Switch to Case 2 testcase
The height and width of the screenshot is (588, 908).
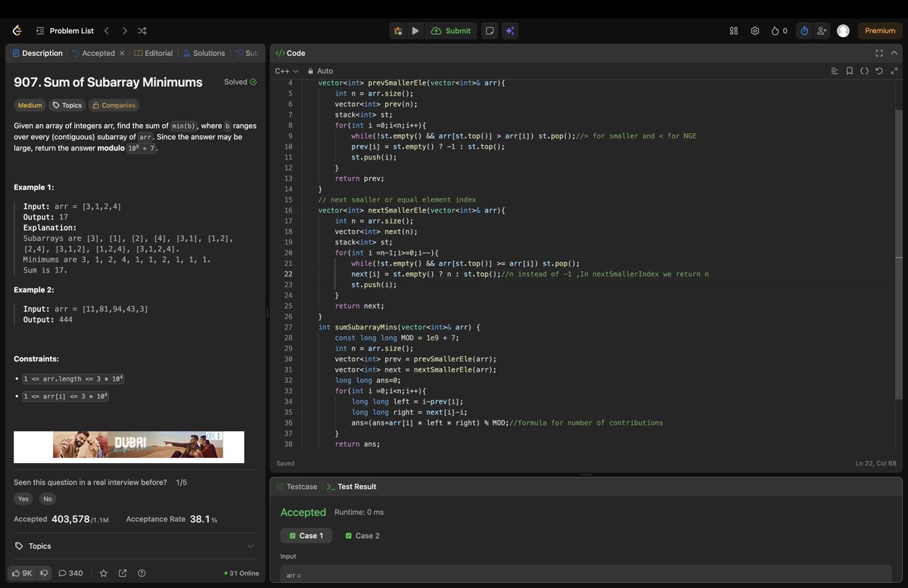pyautogui.click(x=362, y=536)
